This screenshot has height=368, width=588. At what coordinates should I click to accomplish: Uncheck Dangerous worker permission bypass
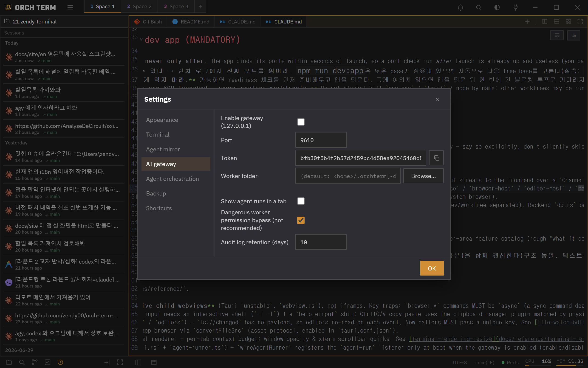[x=301, y=220]
